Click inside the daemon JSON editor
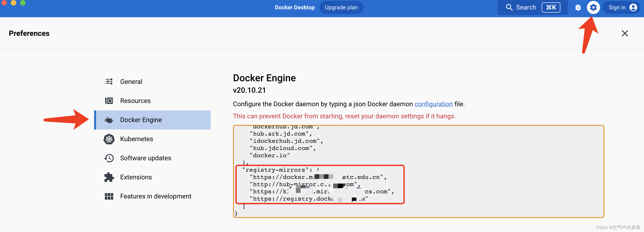Viewport: 644px width, 232px height. [418, 171]
